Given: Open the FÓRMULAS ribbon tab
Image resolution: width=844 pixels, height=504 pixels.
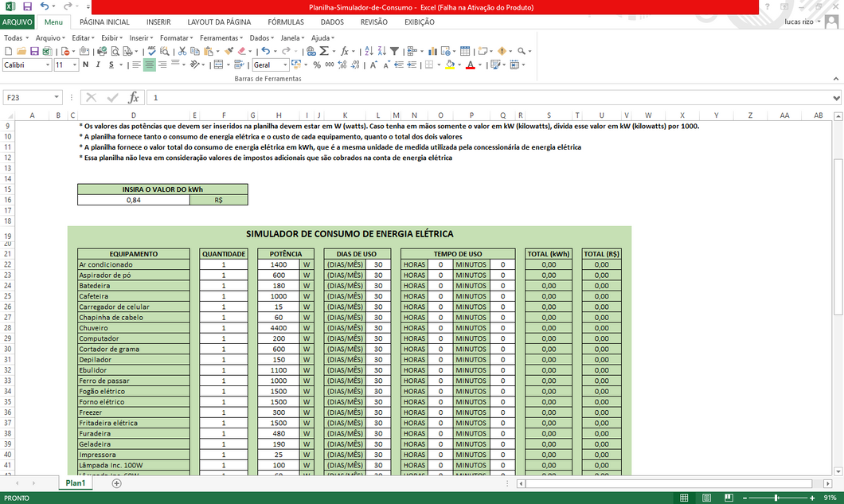Looking at the screenshot, I should click(285, 22).
